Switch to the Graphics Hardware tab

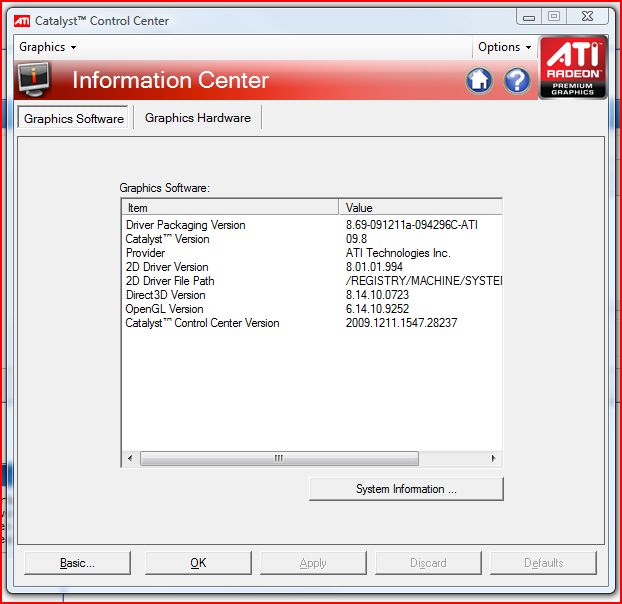[x=198, y=118]
